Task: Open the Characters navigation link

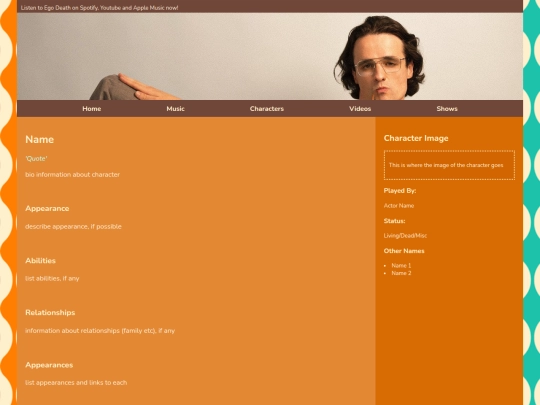Action: 267,109
